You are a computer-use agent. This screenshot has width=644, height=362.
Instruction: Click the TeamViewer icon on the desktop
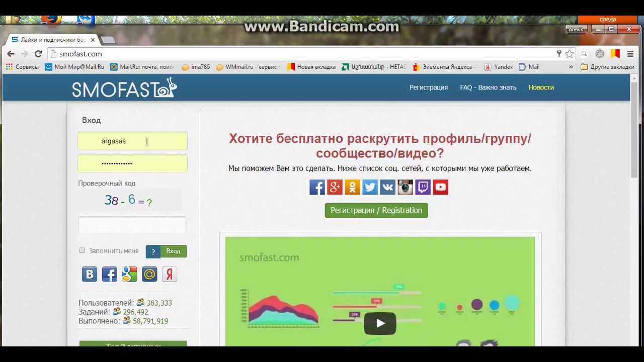coord(85,20)
